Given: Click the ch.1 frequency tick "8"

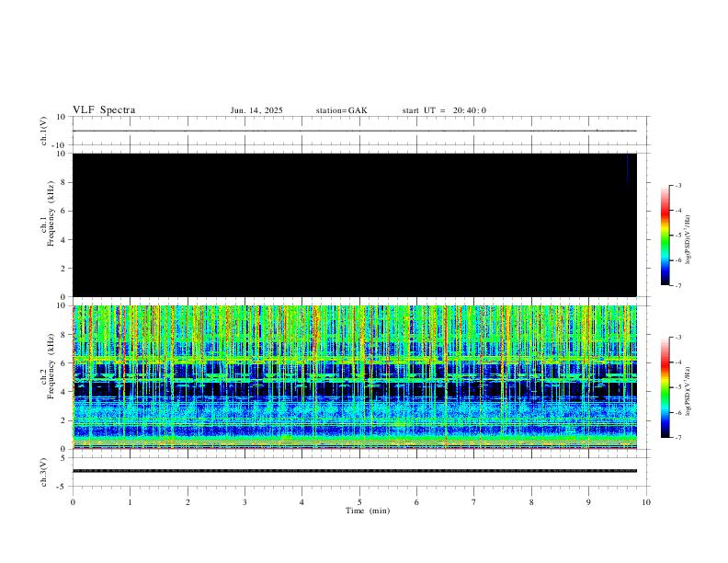Looking at the screenshot, I should 63,182.
